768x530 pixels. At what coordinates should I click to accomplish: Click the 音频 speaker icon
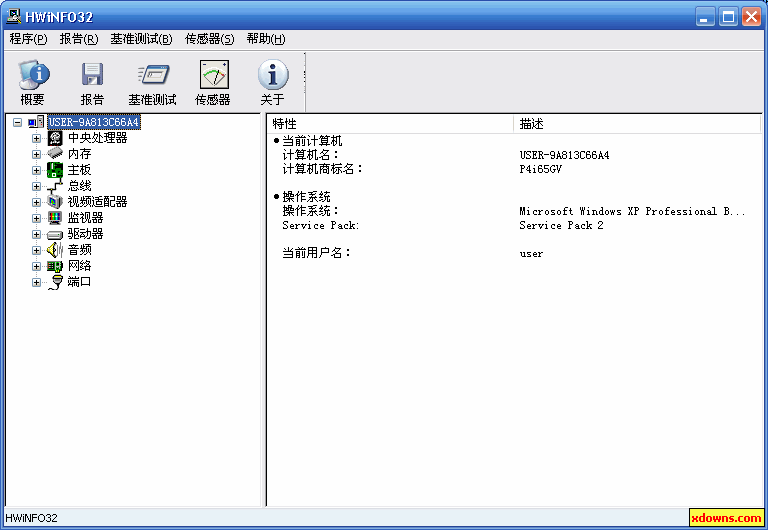[x=55, y=250]
